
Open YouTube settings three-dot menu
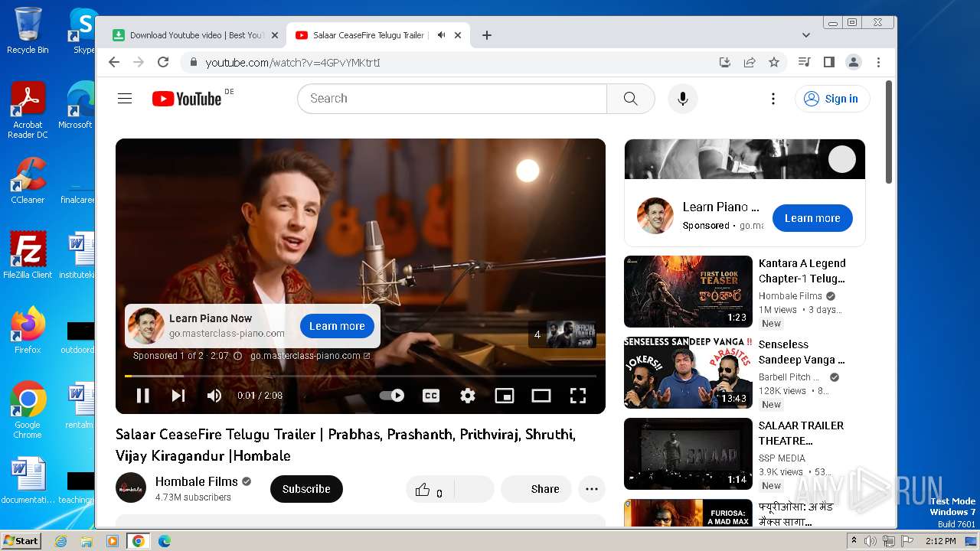773,99
